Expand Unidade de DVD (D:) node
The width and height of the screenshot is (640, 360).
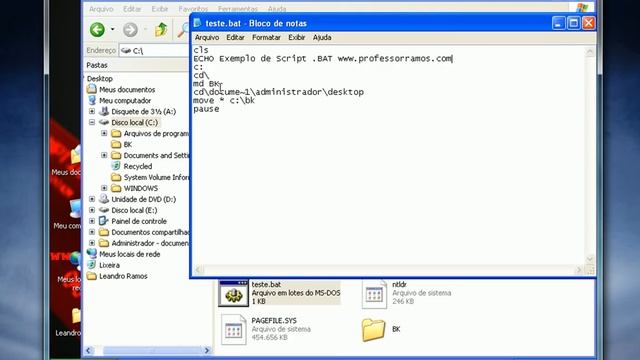point(92,199)
